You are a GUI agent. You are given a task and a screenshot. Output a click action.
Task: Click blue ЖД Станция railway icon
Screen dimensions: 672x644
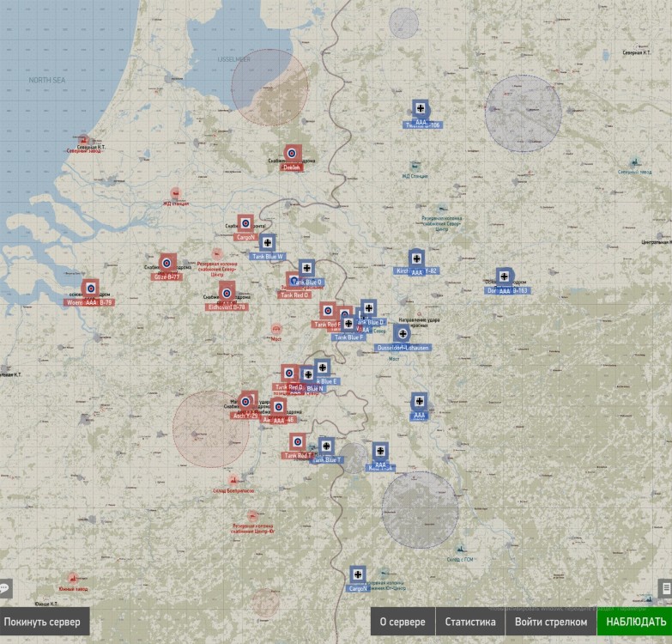(415, 167)
